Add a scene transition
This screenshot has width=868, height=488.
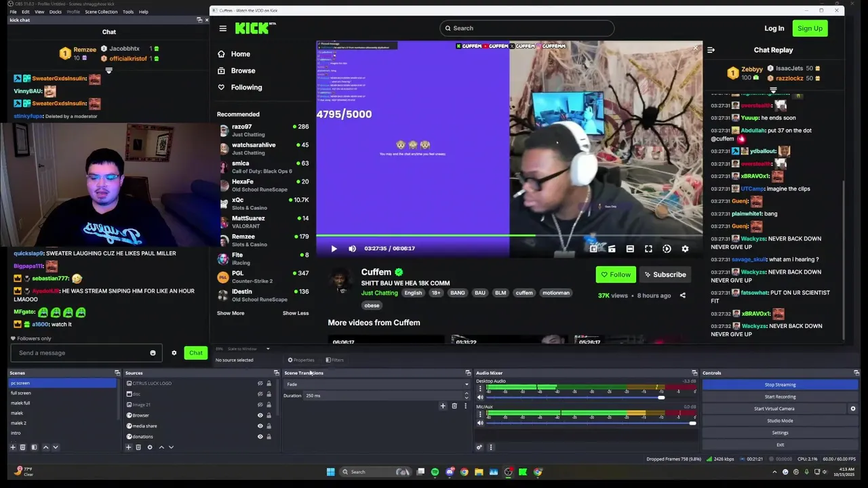coord(443,406)
